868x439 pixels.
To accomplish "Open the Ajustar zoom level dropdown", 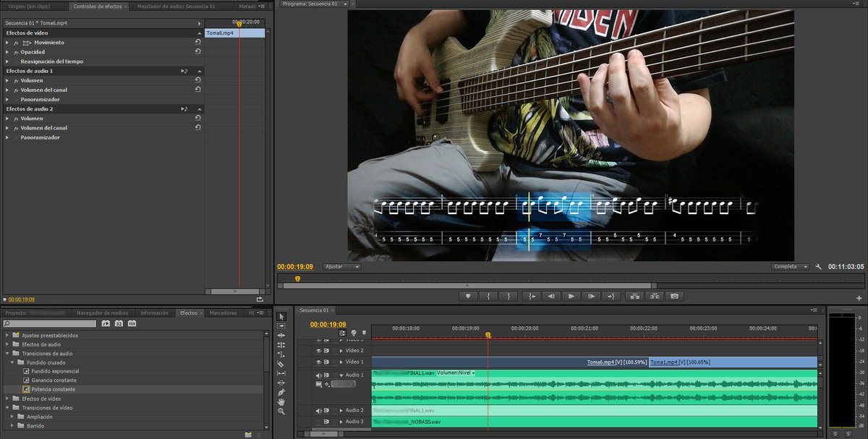I will point(342,266).
